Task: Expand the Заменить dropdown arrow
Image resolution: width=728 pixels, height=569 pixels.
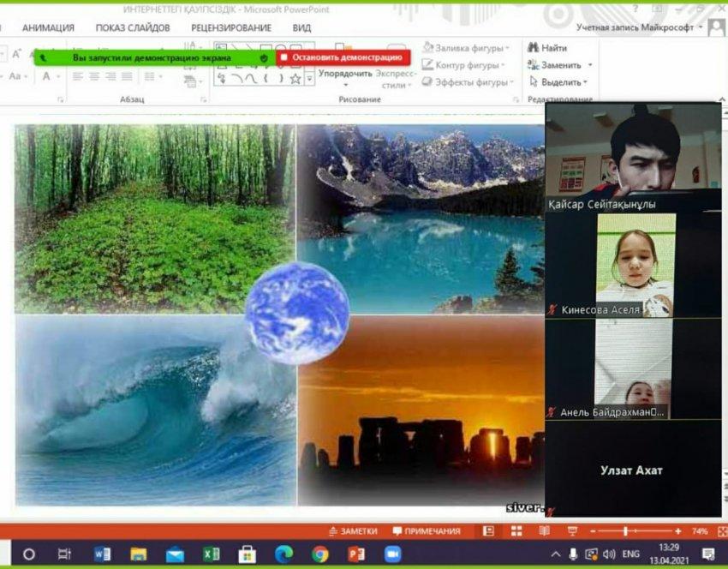Action: [x=590, y=65]
